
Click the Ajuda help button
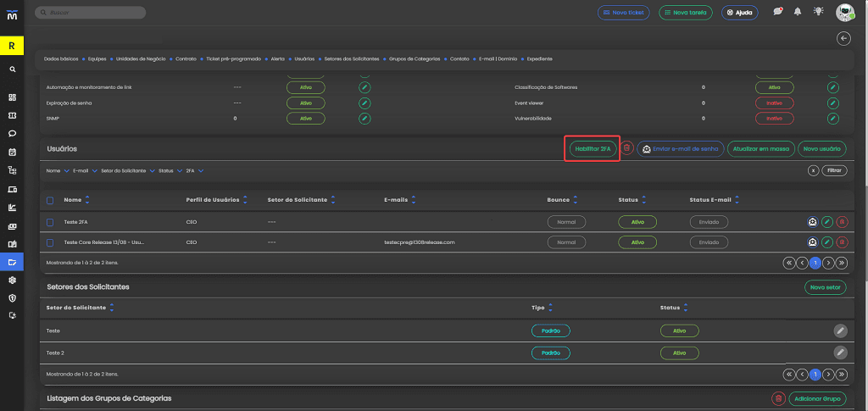tap(739, 12)
